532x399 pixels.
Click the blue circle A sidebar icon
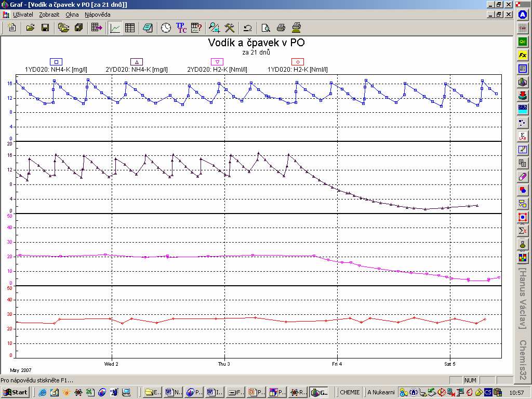pyautogui.click(x=523, y=15)
